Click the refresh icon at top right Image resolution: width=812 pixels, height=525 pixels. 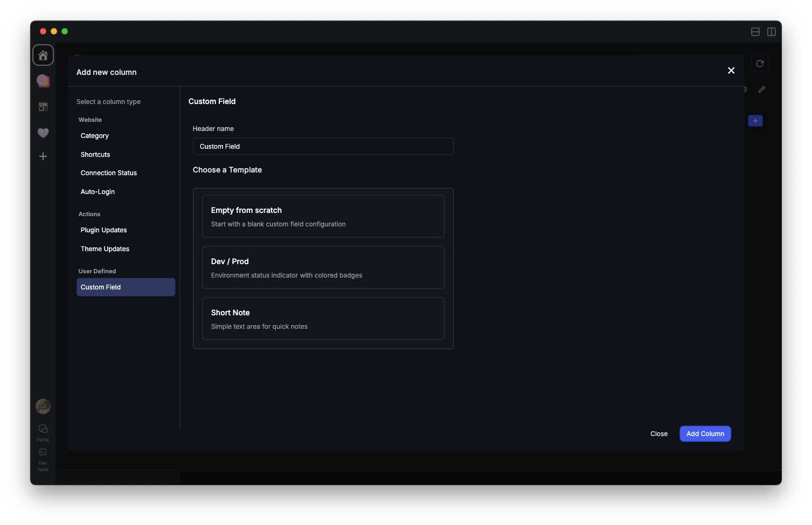(760, 64)
